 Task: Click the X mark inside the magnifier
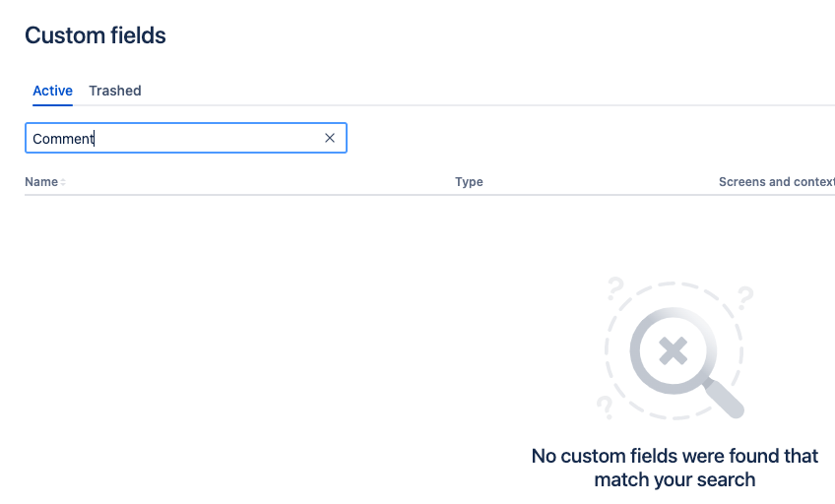674,351
